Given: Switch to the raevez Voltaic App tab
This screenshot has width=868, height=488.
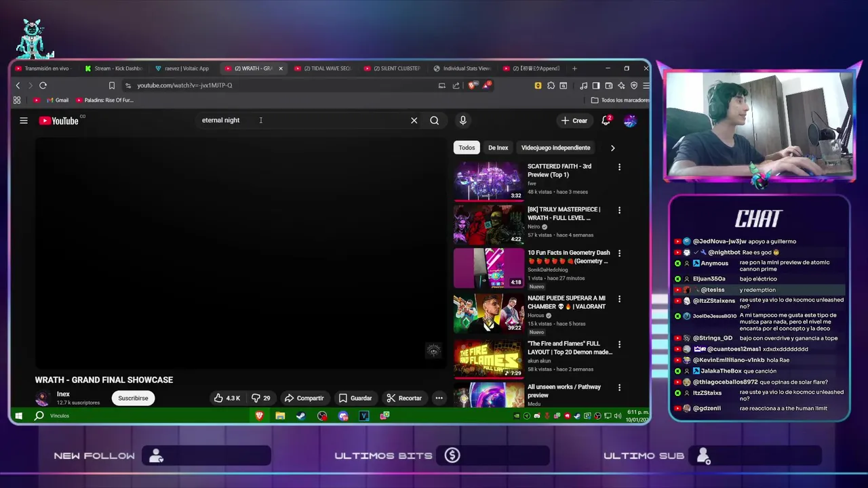Looking at the screenshot, I should coord(182,68).
